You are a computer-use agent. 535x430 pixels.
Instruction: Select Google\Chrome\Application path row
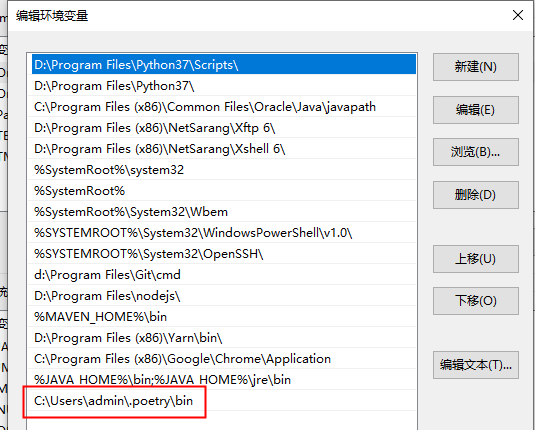(222, 359)
